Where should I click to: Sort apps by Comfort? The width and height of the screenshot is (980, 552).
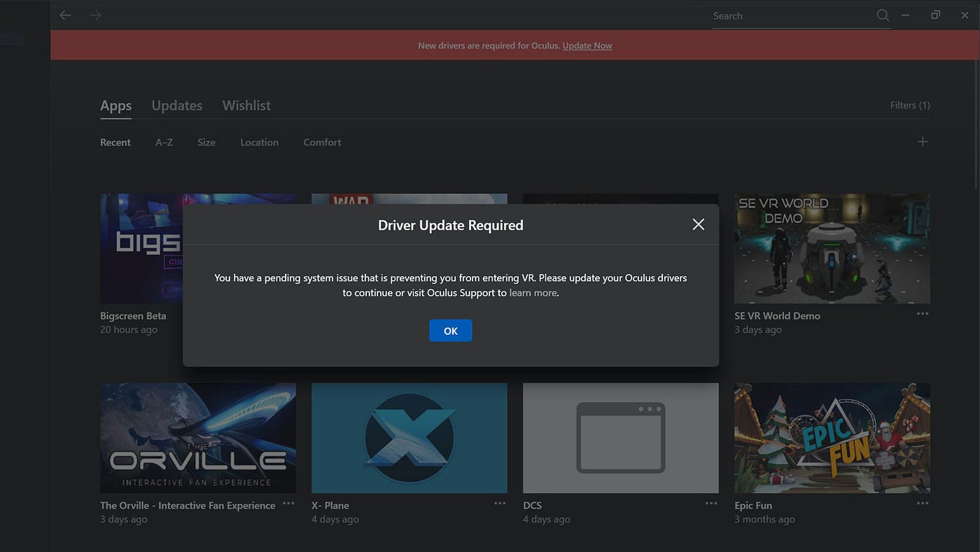click(x=322, y=142)
